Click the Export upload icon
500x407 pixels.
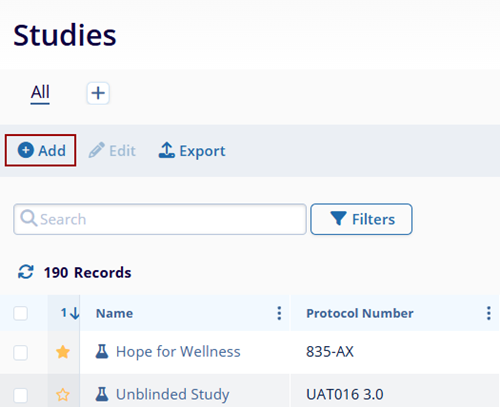pyautogui.click(x=166, y=150)
